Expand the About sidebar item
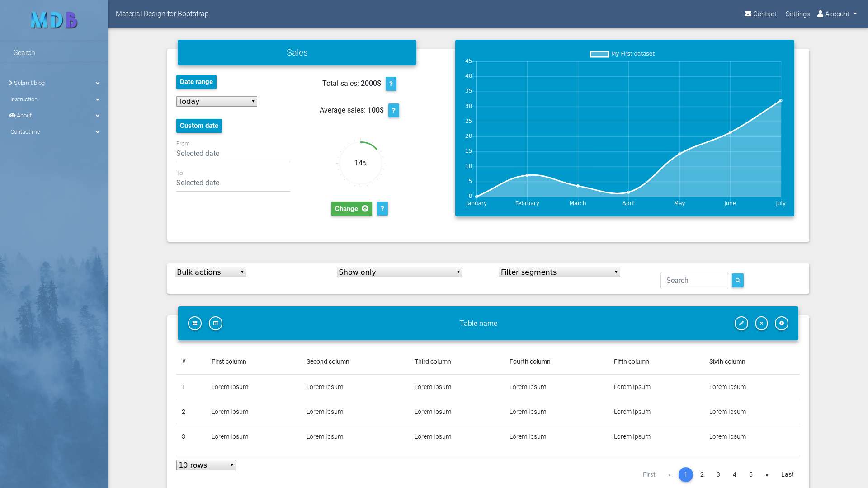Screen dimensions: 868x488 54,116
